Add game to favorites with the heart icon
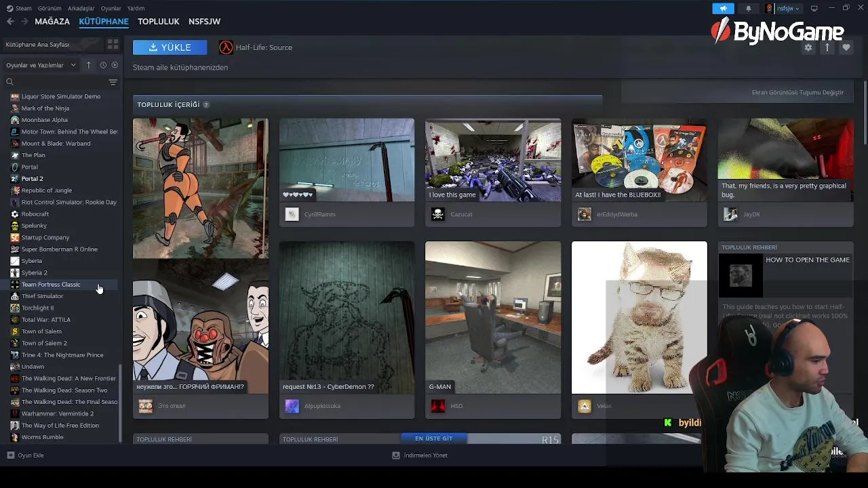This screenshot has height=488, width=868. (846, 47)
